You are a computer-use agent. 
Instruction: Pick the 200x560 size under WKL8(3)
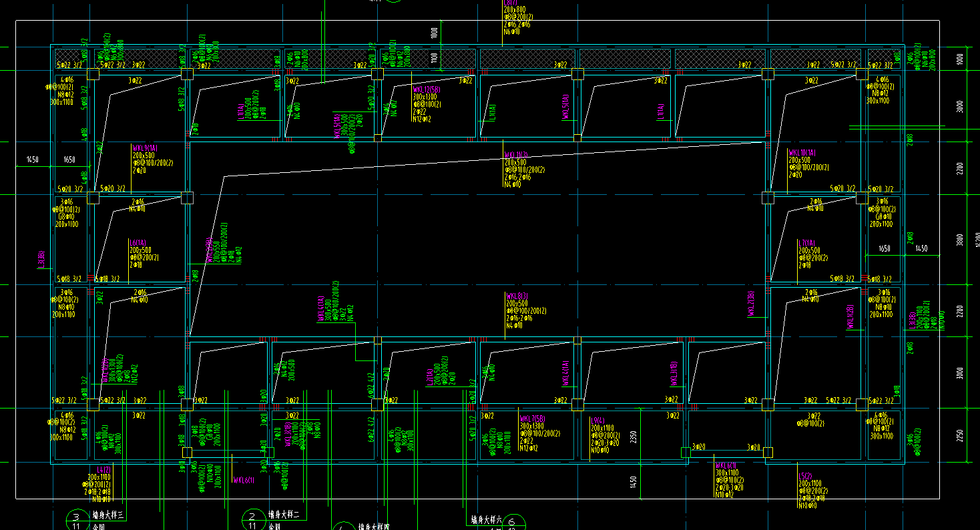tap(516, 303)
